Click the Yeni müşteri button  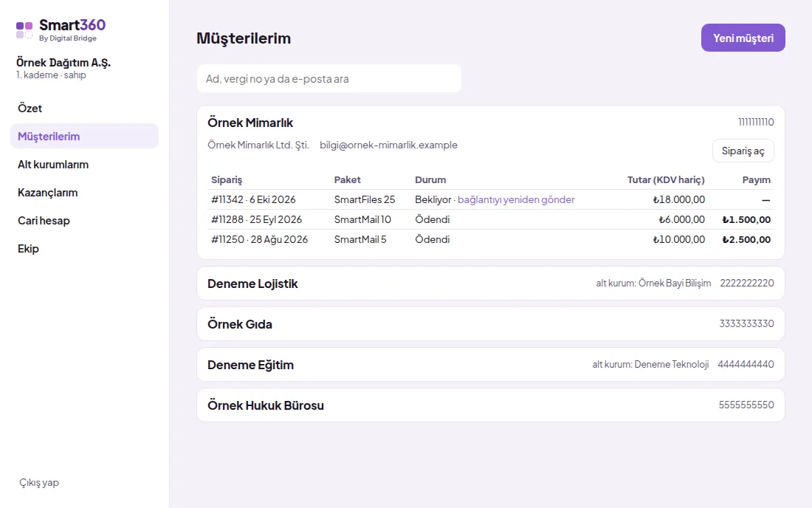click(x=743, y=38)
